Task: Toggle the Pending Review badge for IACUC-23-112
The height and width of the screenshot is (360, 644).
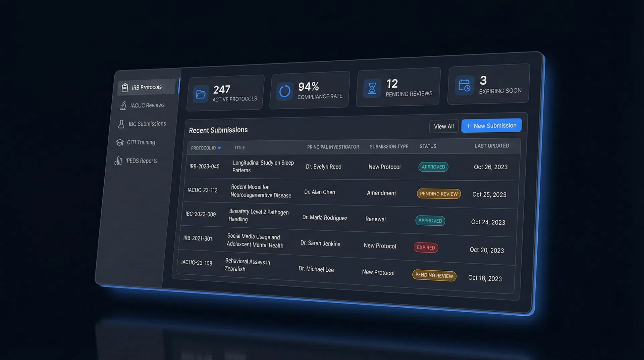Action: pos(439,194)
